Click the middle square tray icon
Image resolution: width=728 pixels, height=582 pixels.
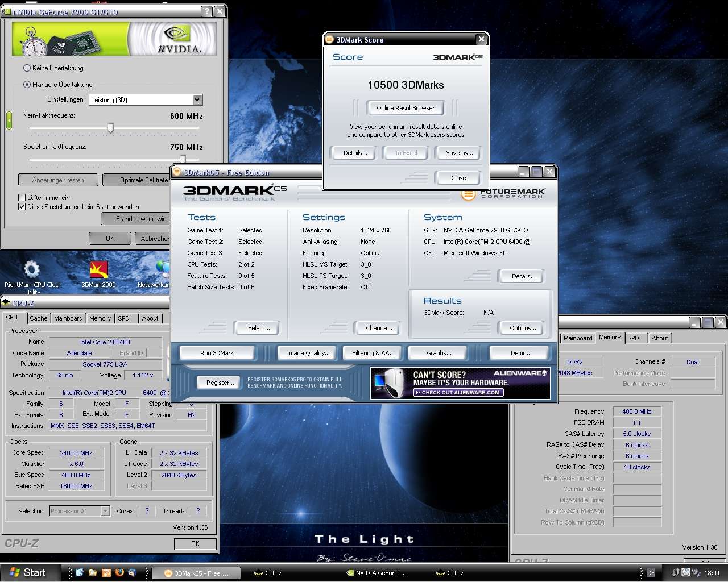[x=686, y=572]
